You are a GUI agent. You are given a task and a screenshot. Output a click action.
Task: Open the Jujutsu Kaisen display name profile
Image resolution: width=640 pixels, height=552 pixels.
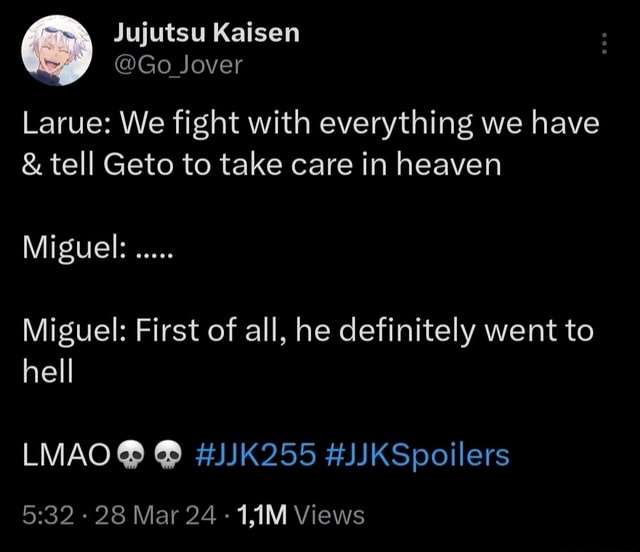(205, 33)
